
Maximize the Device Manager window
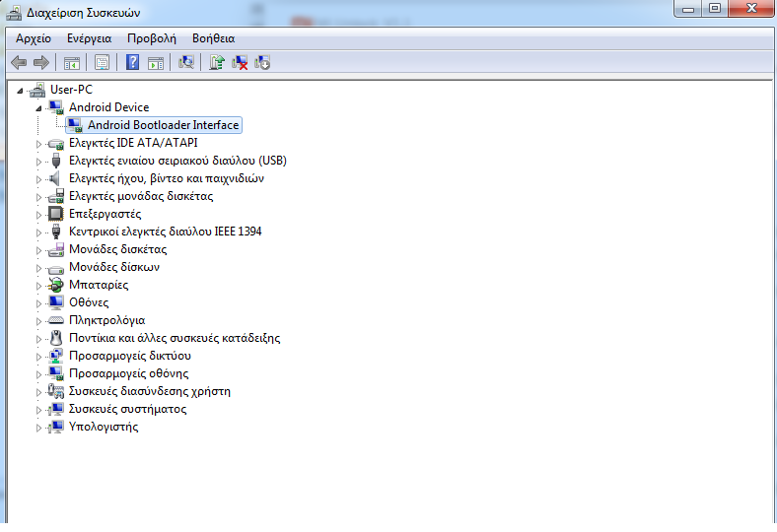point(715,8)
